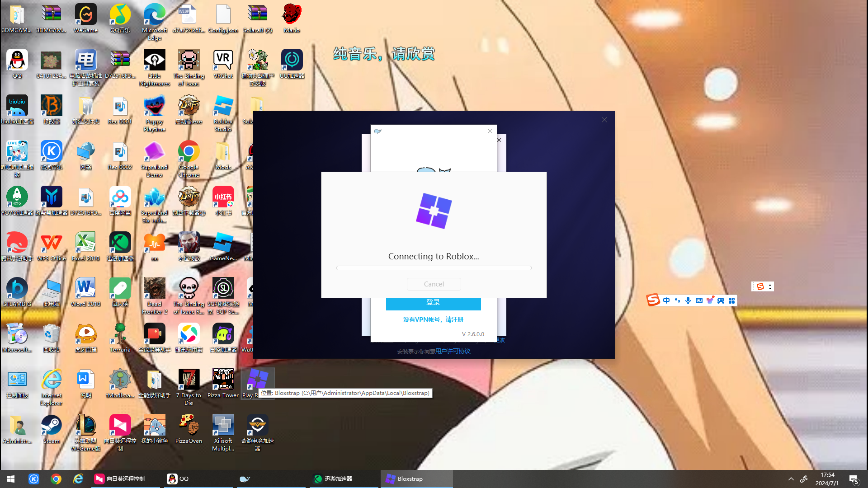868x488 pixels.
Task: Open 酷狗 K icon on taskbar
Action: [34, 479]
